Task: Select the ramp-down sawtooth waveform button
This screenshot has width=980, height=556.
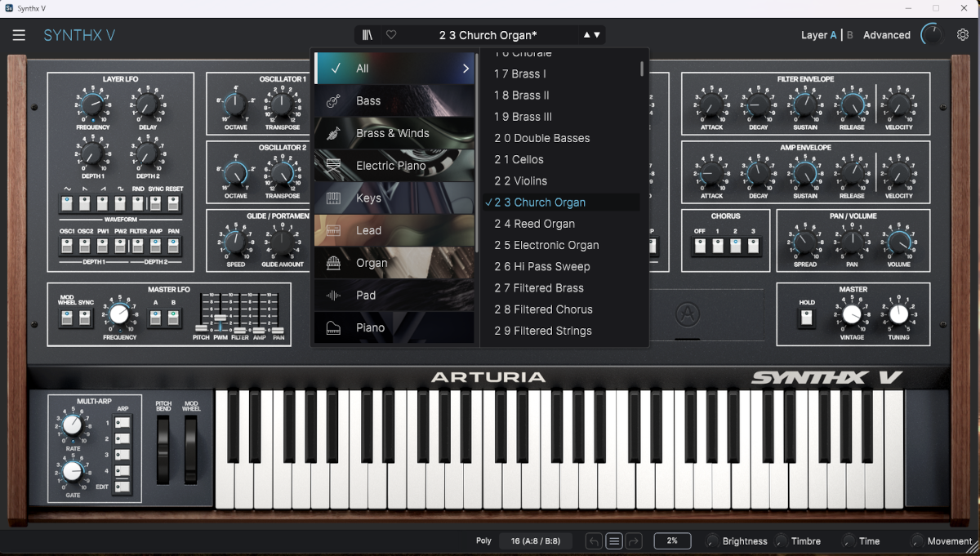Action: (x=85, y=202)
